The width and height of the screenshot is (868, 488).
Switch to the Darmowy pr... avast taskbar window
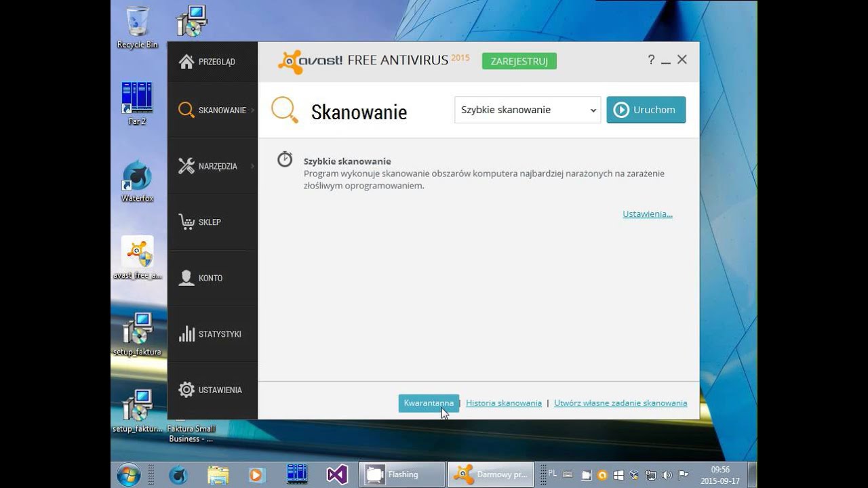point(491,474)
